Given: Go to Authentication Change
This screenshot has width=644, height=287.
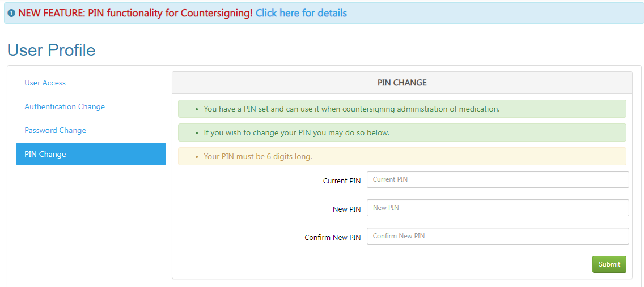Looking at the screenshot, I should (x=65, y=106).
